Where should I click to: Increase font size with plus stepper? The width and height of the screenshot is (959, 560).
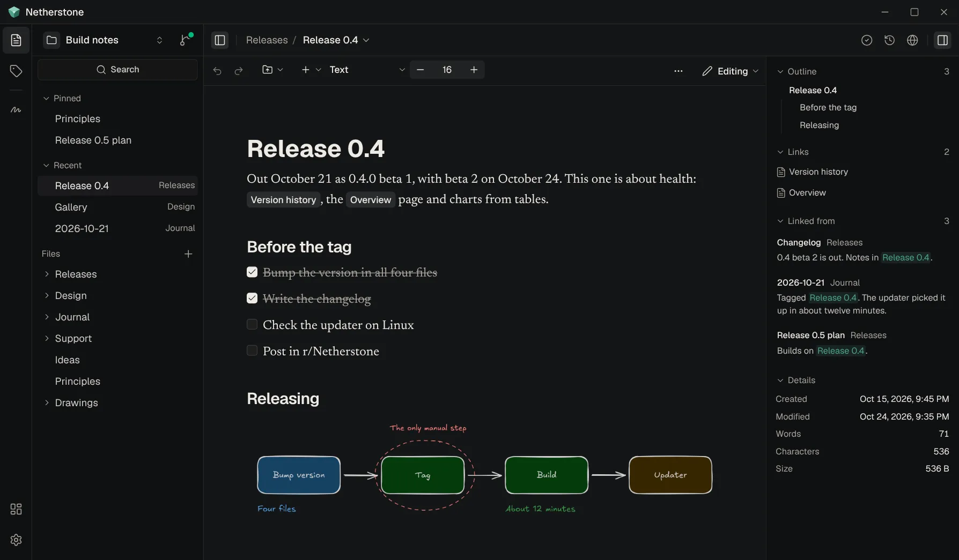pyautogui.click(x=474, y=70)
